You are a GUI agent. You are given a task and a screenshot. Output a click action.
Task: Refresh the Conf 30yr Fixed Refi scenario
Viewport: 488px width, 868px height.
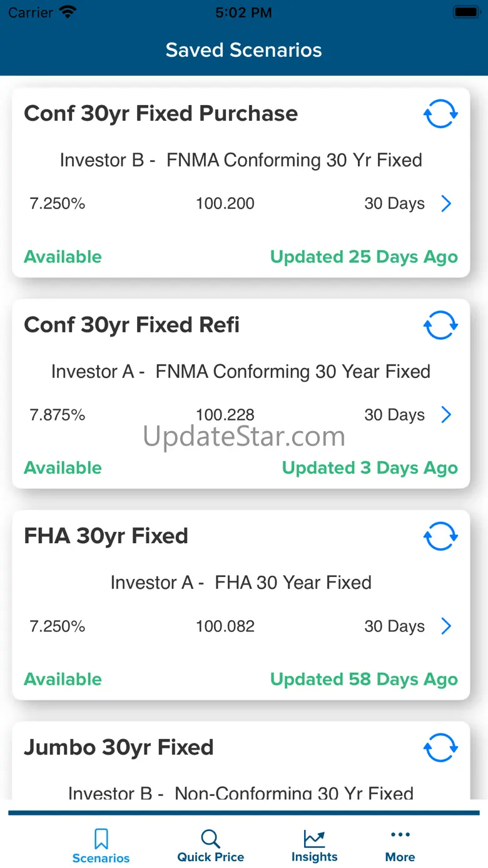(x=440, y=325)
